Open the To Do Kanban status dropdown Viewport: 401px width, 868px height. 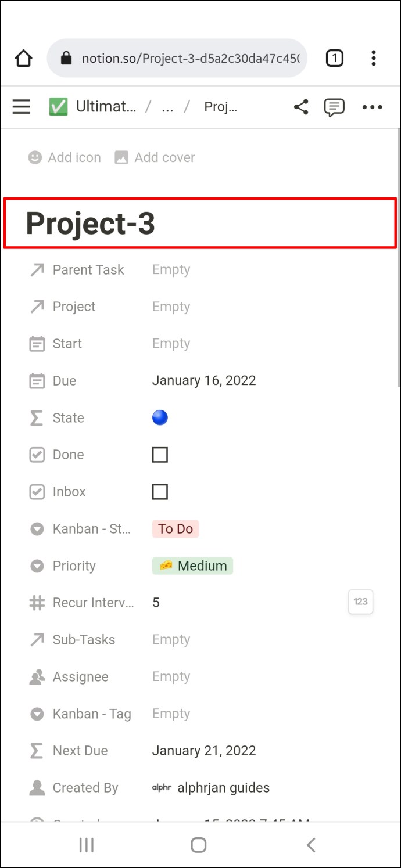(176, 529)
